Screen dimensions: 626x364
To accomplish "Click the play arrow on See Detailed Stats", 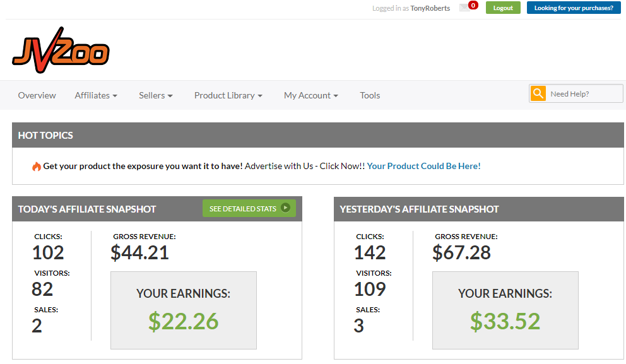I will pos(285,208).
